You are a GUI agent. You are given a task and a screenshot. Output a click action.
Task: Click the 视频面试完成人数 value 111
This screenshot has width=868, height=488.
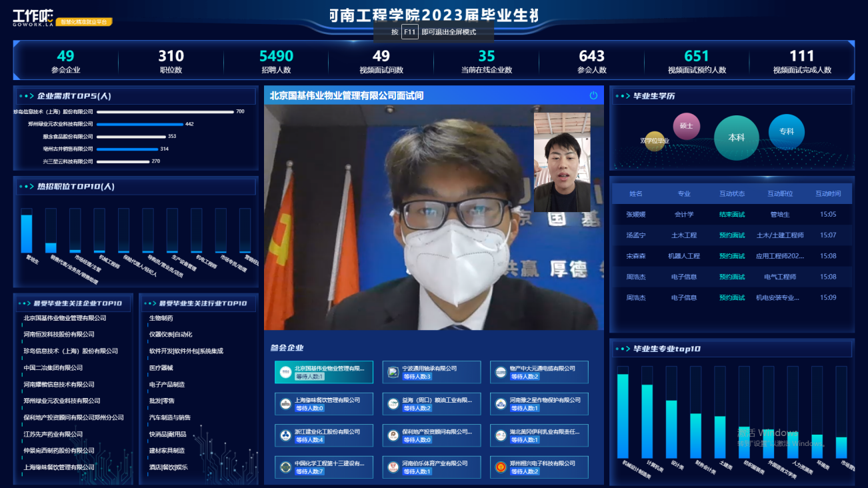pos(802,56)
